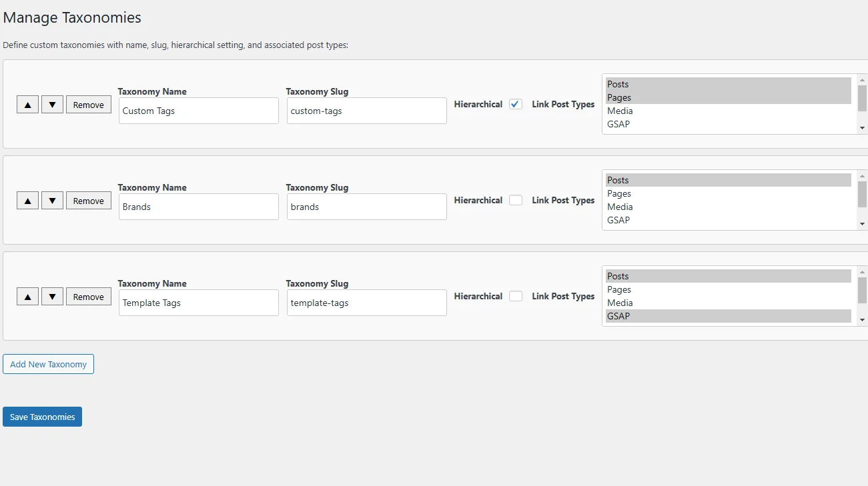Enable Hierarchical for Template Tags
This screenshot has height=486, width=868.
515,296
